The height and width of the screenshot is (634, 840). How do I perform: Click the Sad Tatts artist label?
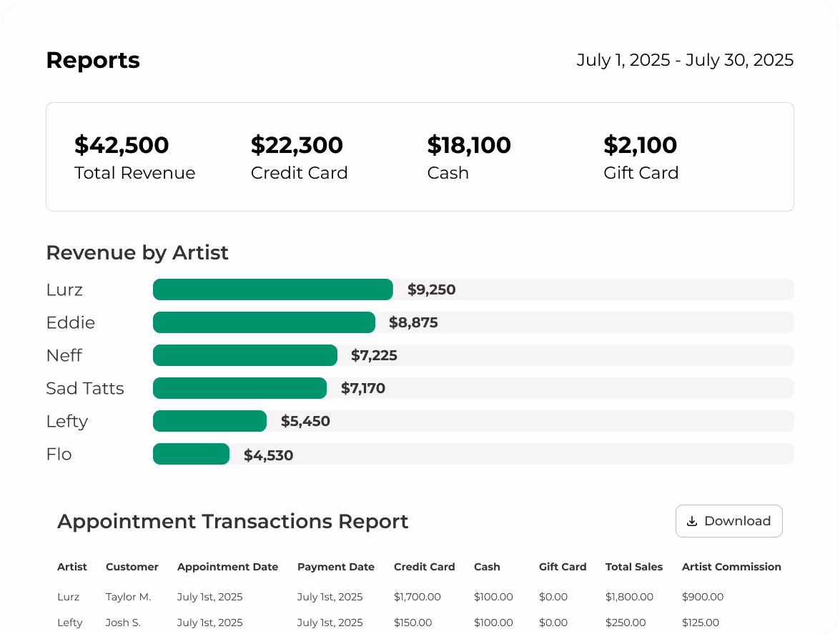click(85, 388)
